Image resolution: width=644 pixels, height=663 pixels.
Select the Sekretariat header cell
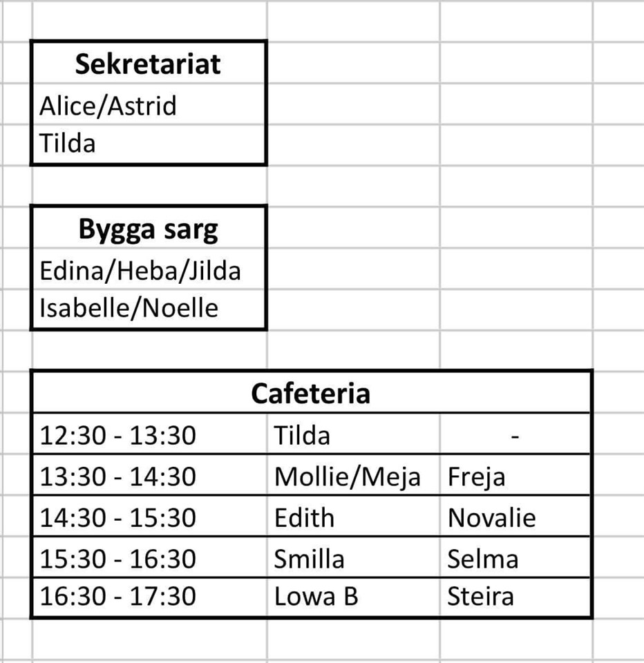(x=148, y=64)
